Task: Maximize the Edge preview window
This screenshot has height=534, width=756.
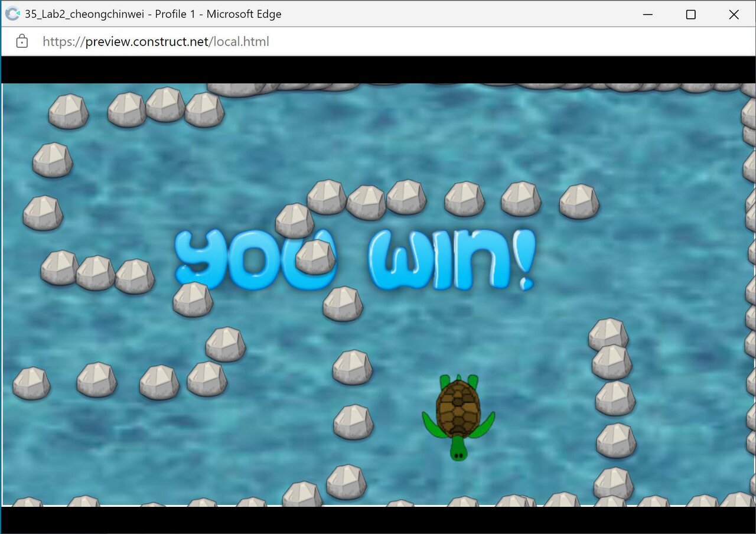Action: [690, 14]
